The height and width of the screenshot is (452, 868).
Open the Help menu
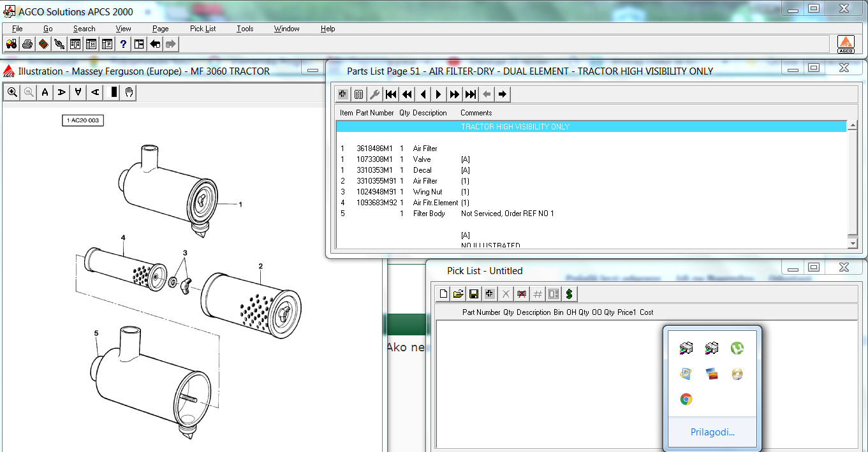pos(328,29)
